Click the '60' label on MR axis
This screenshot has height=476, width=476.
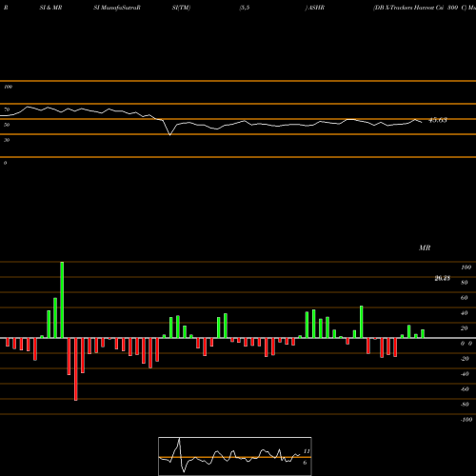click(x=465, y=298)
